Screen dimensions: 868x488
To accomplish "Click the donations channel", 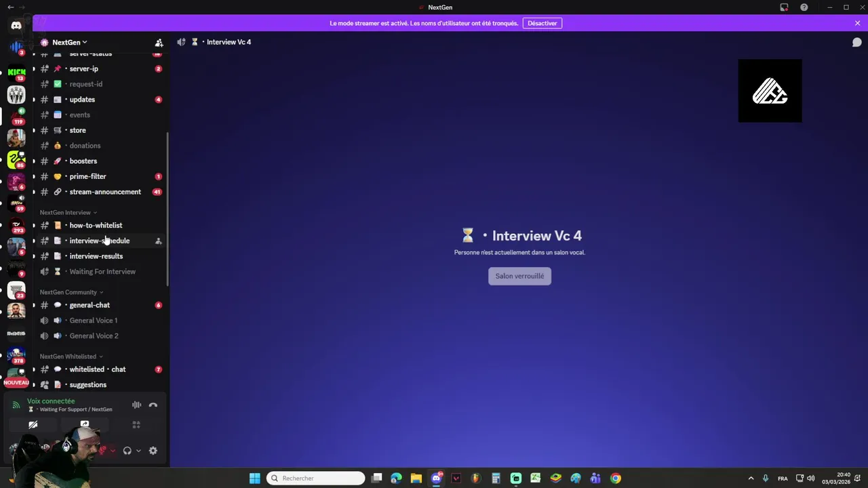I will pyautogui.click(x=101, y=146).
